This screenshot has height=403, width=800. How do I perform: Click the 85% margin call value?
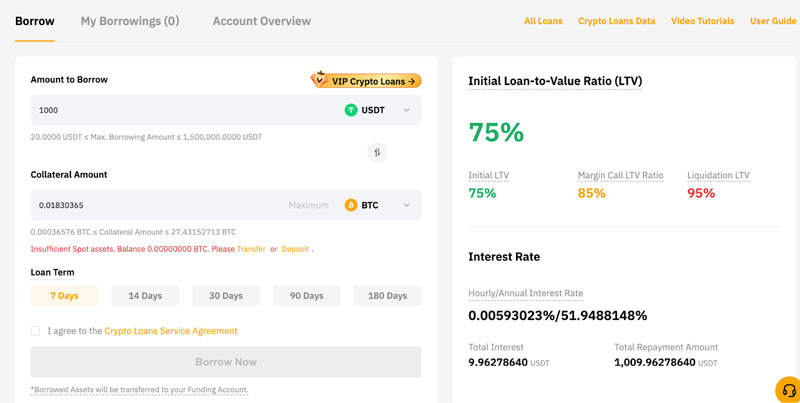(x=592, y=193)
